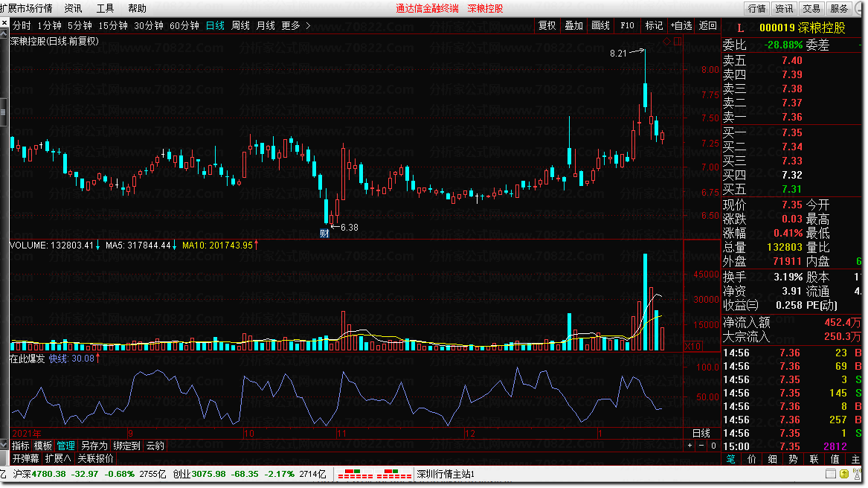The height and width of the screenshot is (488, 868).
Task: Click the 返回 back button
Action: (x=707, y=25)
